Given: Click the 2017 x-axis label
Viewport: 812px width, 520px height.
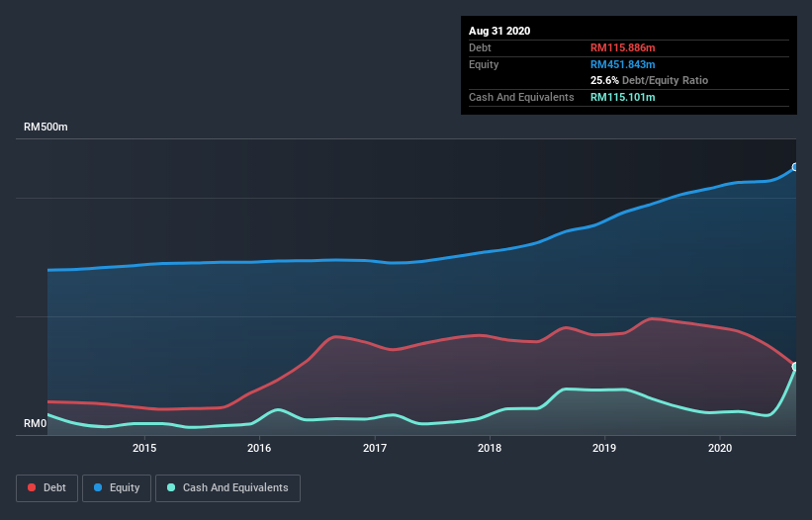Looking at the screenshot, I should (375, 448).
